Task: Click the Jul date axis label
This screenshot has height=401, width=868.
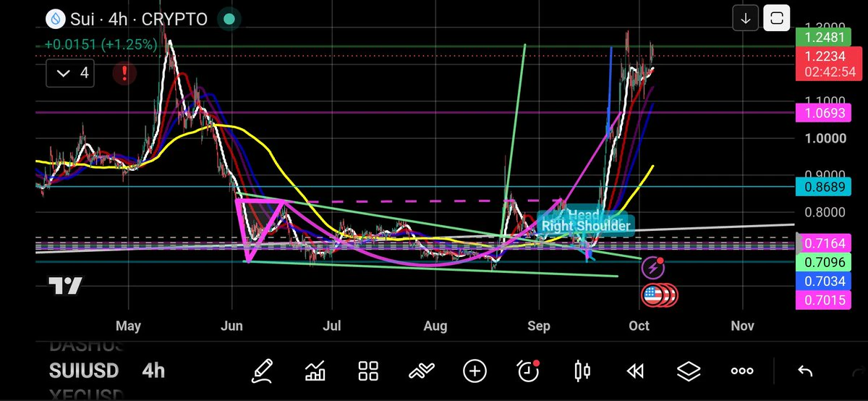Action: [332, 326]
